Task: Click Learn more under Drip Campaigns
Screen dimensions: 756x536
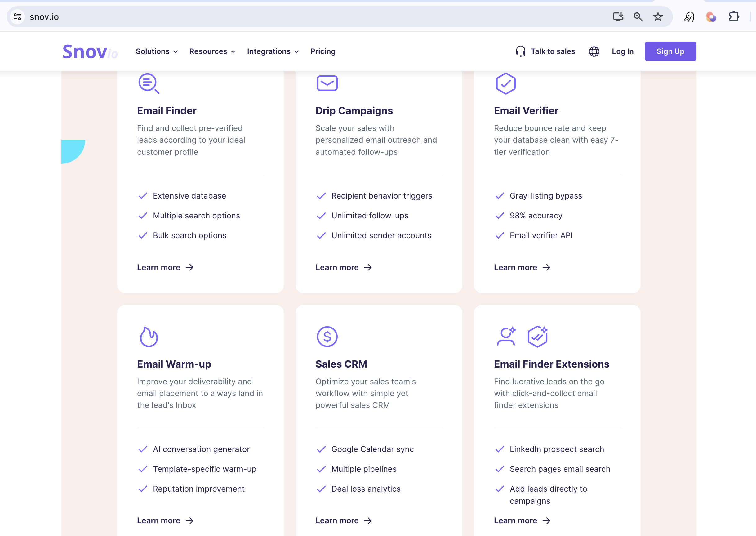Action: click(x=343, y=267)
